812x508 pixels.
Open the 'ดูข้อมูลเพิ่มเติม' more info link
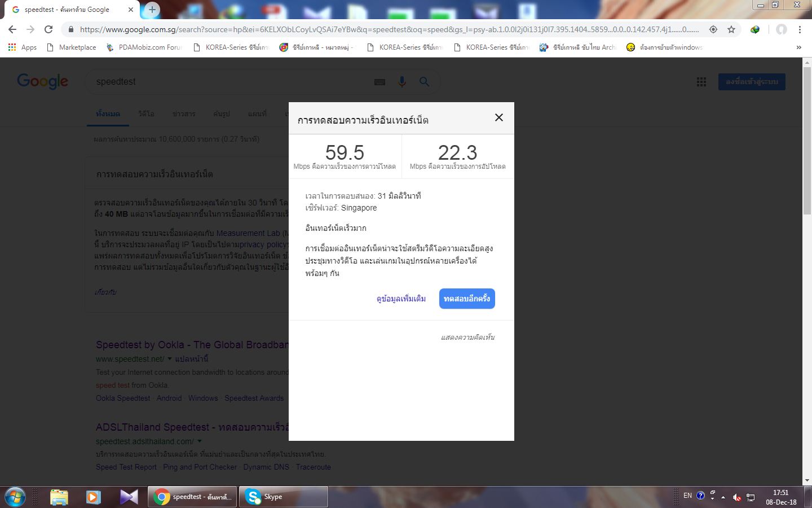(401, 299)
